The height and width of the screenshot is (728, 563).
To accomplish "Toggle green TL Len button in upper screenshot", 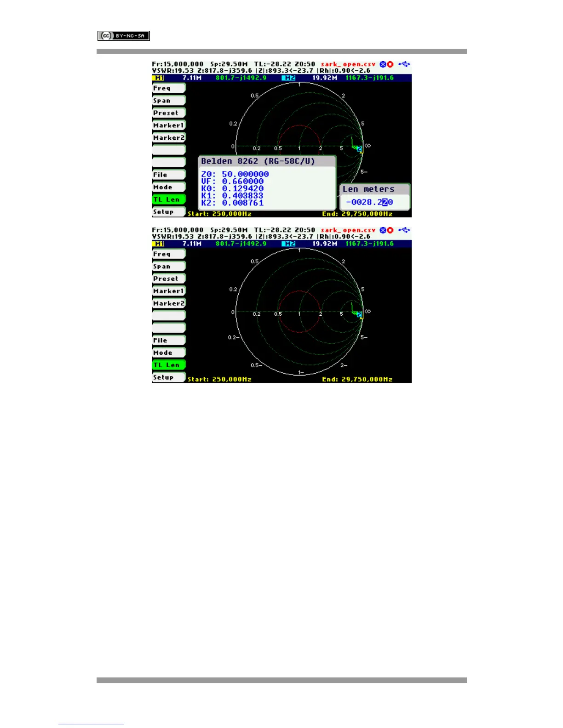I will coord(169,199).
